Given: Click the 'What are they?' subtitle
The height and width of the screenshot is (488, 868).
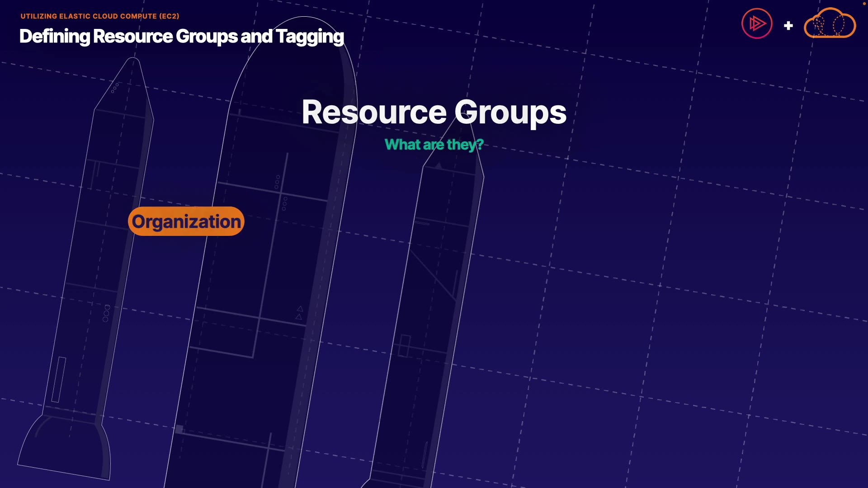Looking at the screenshot, I should click(434, 145).
